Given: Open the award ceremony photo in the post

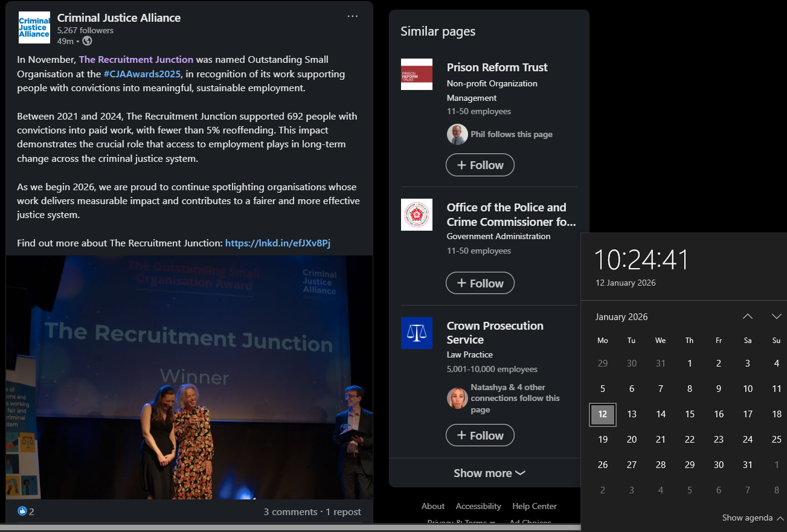Looking at the screenshot, I should (190, 377).
